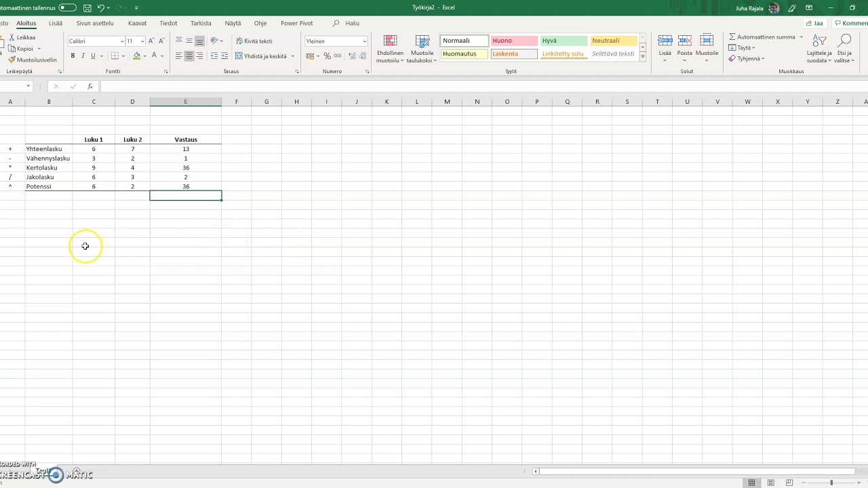Toggle underline formatting (U)
This screenshot has height=488, width=868.
tap(93, 56)
